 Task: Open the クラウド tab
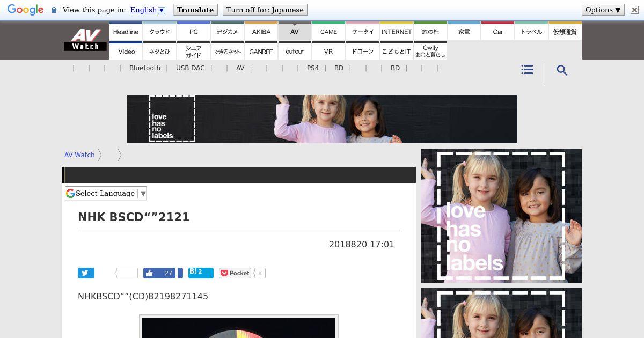(159, 31)
